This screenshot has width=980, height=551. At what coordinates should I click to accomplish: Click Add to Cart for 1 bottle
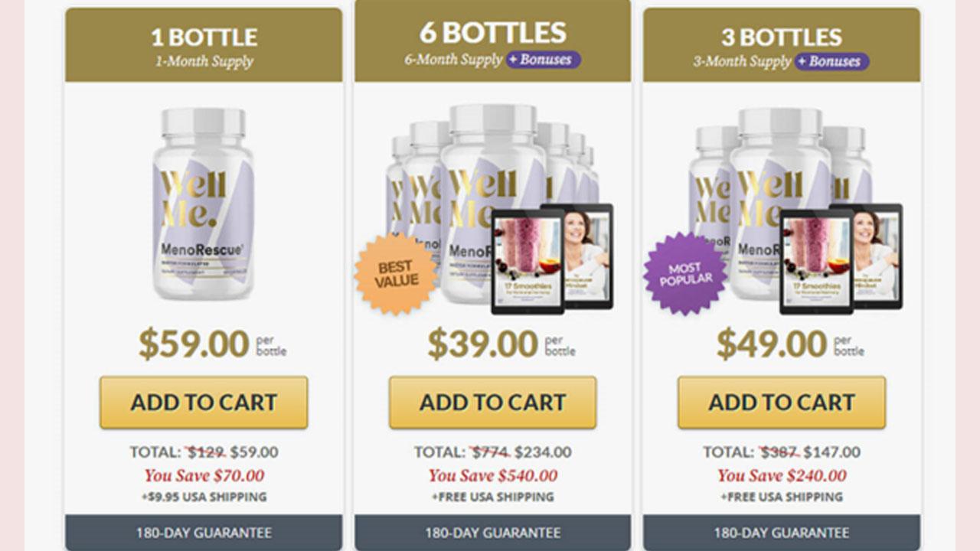point(204,402)
